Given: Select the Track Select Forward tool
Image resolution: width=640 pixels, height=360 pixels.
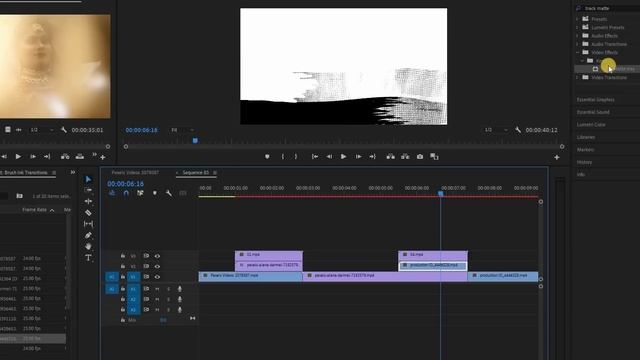Looking at the screenshot, I should (x=88, y=190).
